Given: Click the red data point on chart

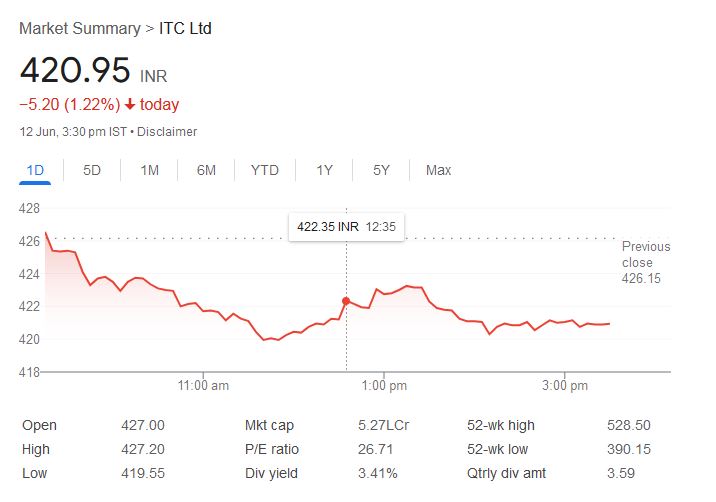Looking at the screenshot, I should 346,301.
